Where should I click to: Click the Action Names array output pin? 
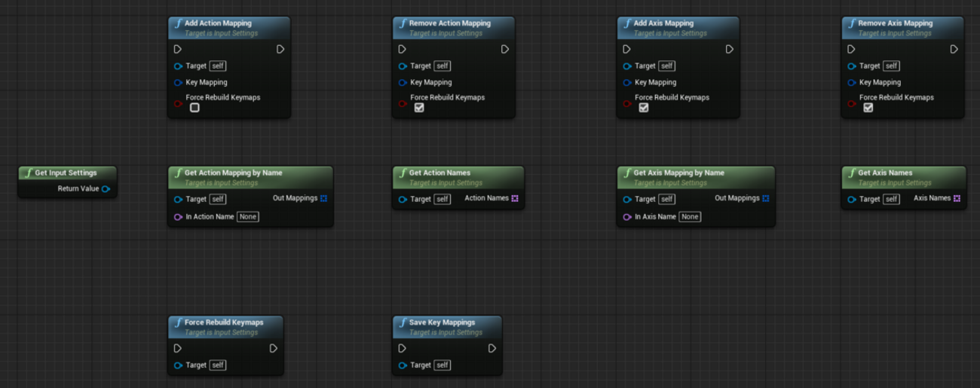pos(515,199)
